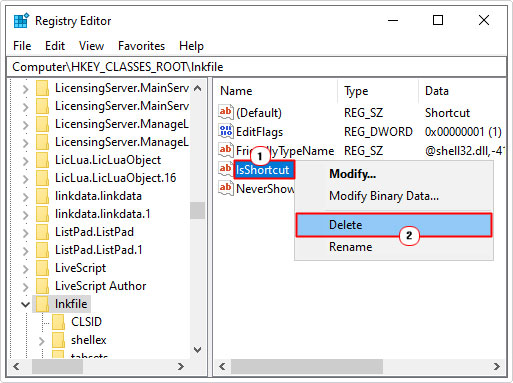The image size is (513, 383).
Task: Click the lnkfile folder icon
Action: pos(42,304)
